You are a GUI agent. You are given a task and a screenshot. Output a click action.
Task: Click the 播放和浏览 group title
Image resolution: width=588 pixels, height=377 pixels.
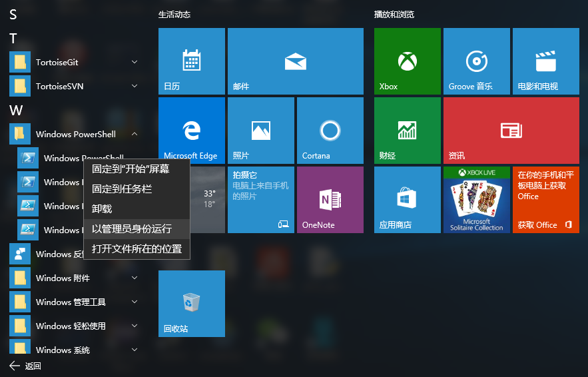pos(394,15)
